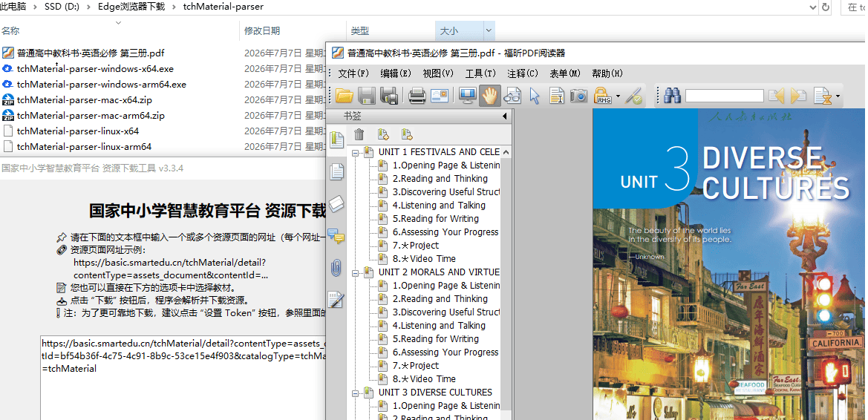The height and width of the screenshot is (420, 868).
Task: Click the full screen monitor icon
Action: [x=469, y=96]
